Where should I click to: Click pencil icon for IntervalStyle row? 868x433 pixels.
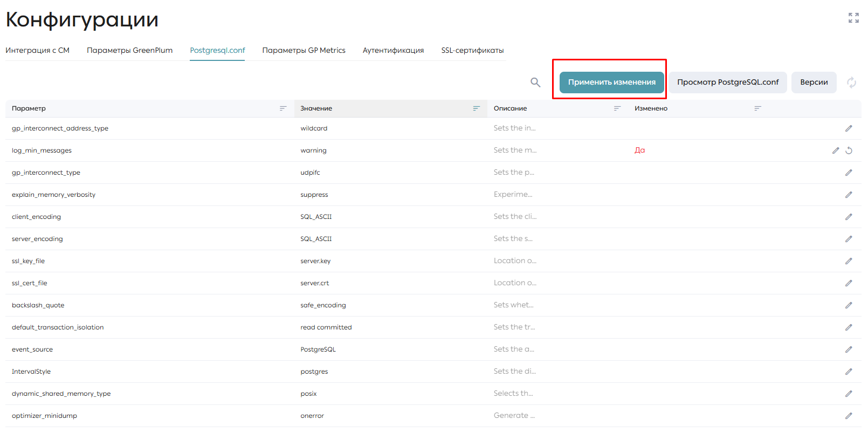(x=849, y=372)
